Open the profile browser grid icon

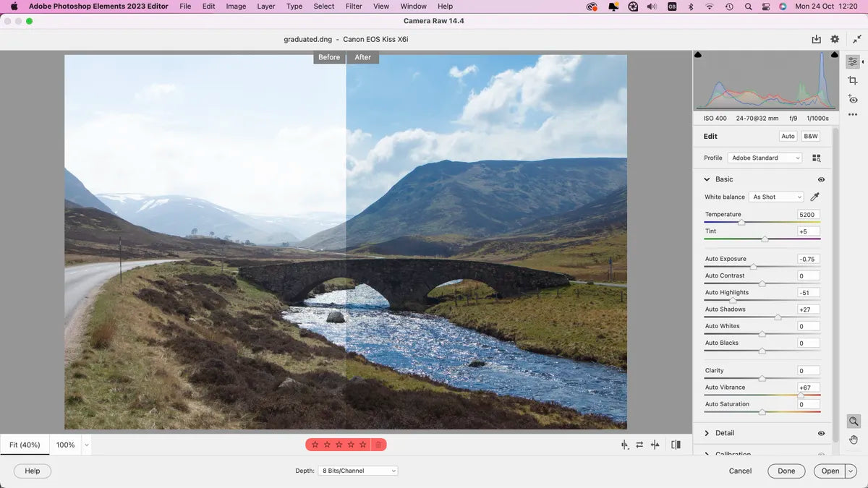(817, 158)
